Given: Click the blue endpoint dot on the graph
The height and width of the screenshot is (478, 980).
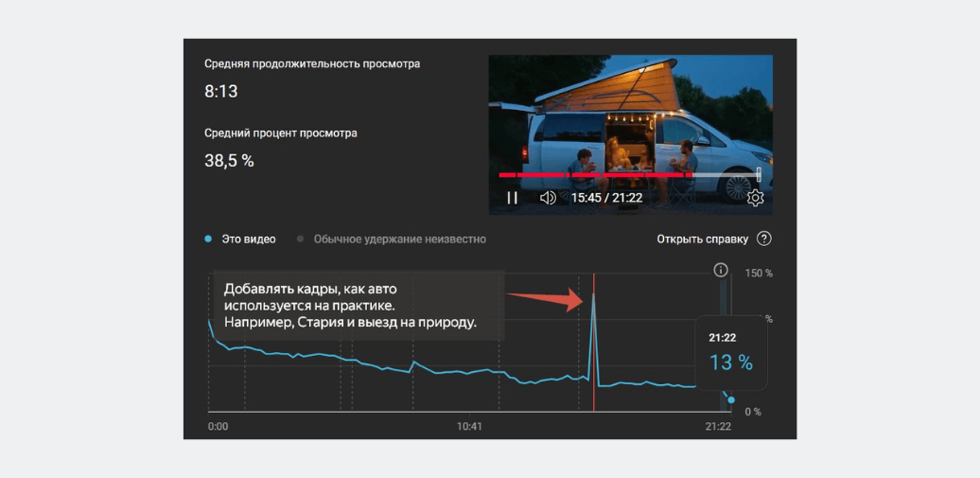Looking at the screenshot, I should click(x=731, y=399).
